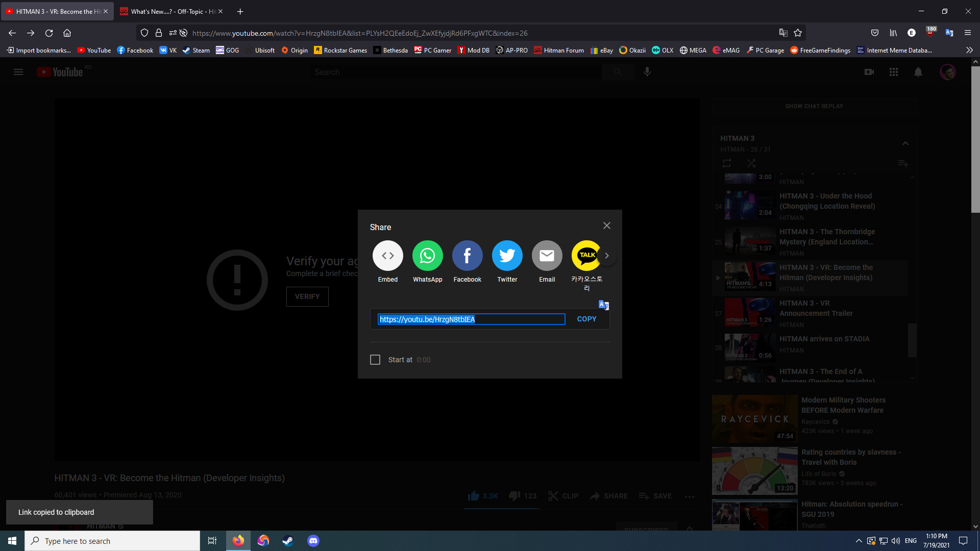The image size is (980, 551).
Task: Select the HITMAN 3 YouTube browser tab
Action: [x=57, y=11]
